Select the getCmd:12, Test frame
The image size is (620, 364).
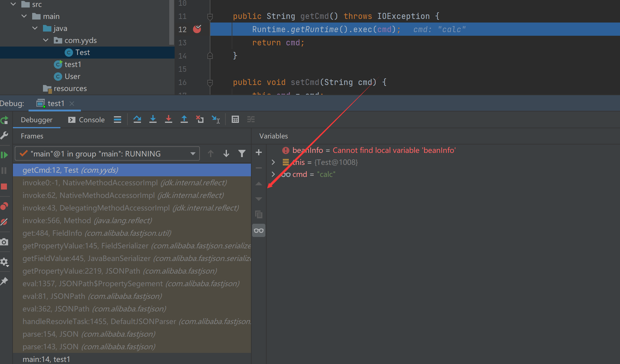[132, 170]
